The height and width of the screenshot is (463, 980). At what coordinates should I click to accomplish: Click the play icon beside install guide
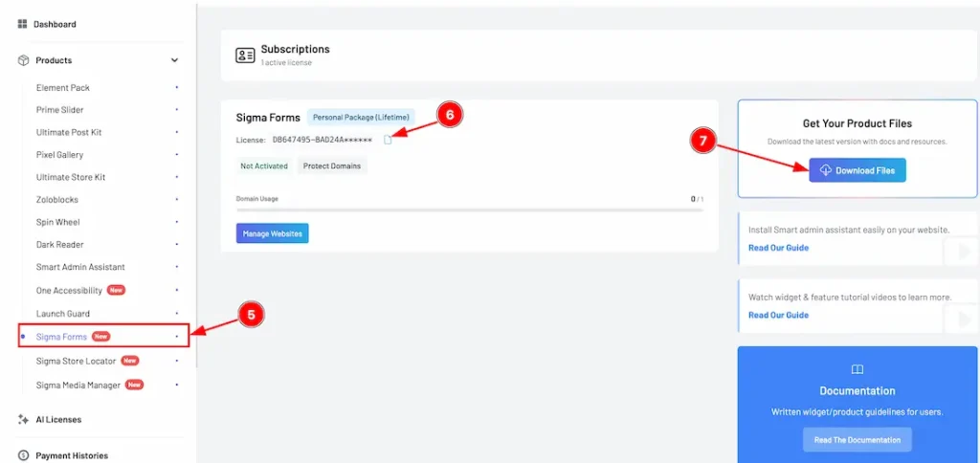[x=963, y=252]
